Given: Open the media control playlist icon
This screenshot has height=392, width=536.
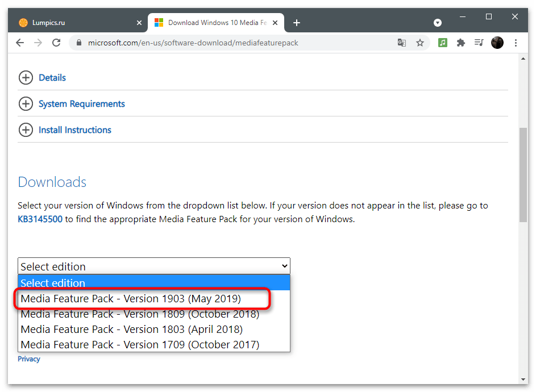Looking at the screenshot, I should point(479,43).
